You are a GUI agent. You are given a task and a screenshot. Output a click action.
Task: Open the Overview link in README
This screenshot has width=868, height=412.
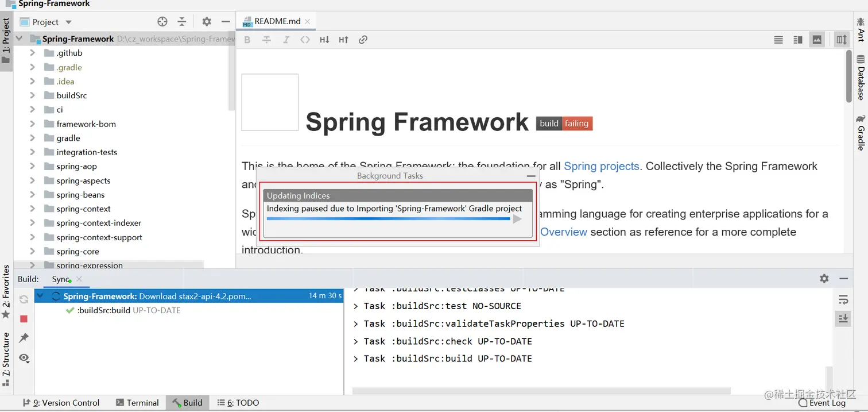point(564,232)
